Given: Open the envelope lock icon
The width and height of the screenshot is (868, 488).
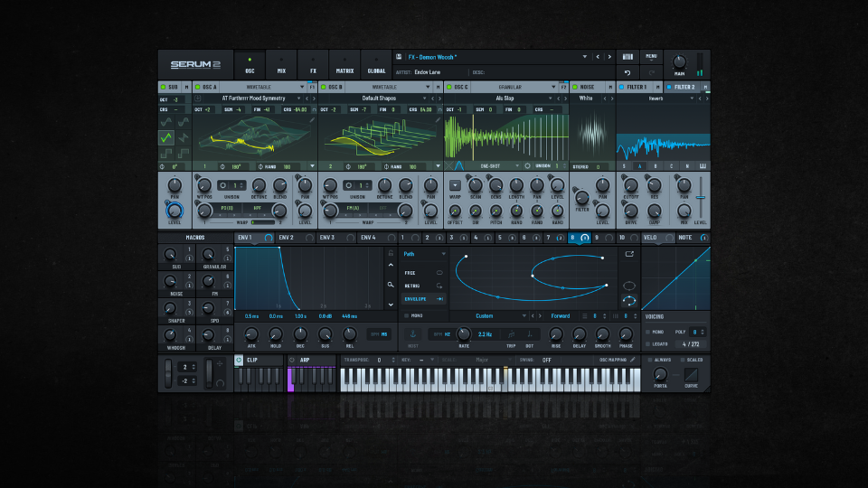Looking at the screenshot, I should pyautogui.click(x=391, y=253).
